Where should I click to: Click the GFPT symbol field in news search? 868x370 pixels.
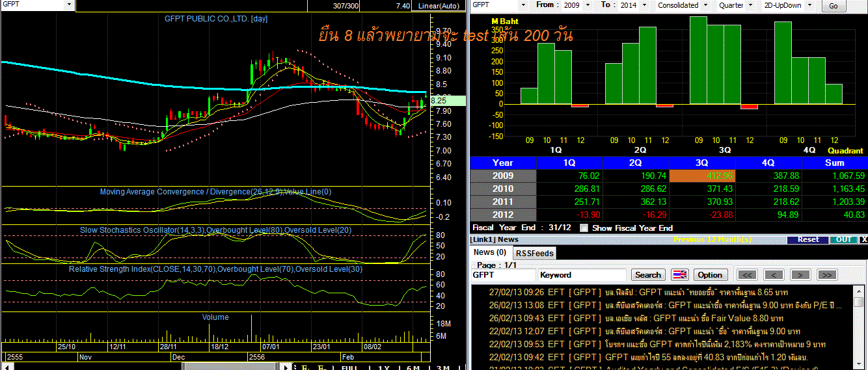click(504, 275)
